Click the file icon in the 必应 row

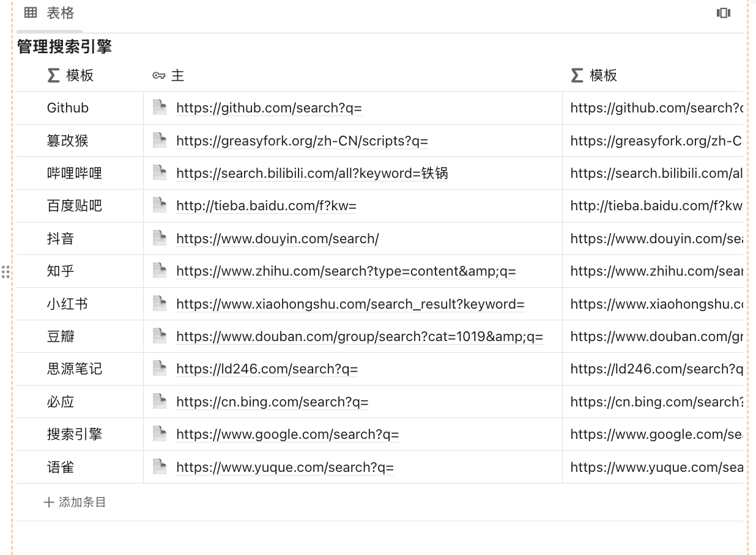click(x=159, y=402)
